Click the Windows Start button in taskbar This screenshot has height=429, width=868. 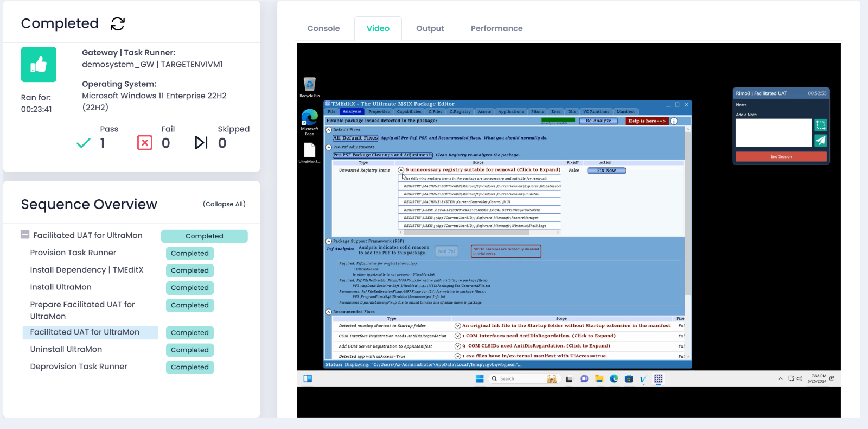coord(480,379)
